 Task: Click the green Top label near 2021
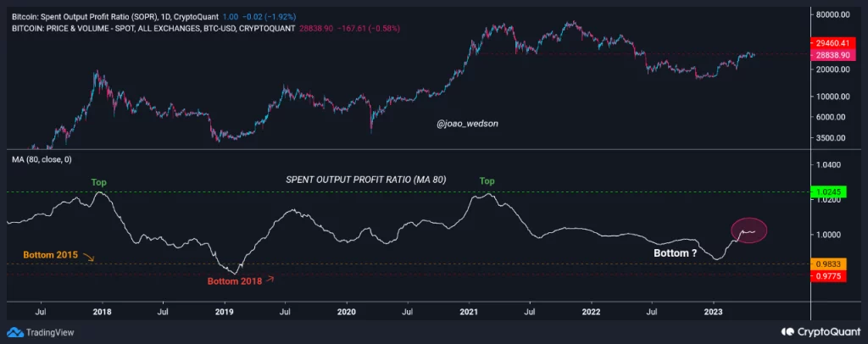point(487,181)
